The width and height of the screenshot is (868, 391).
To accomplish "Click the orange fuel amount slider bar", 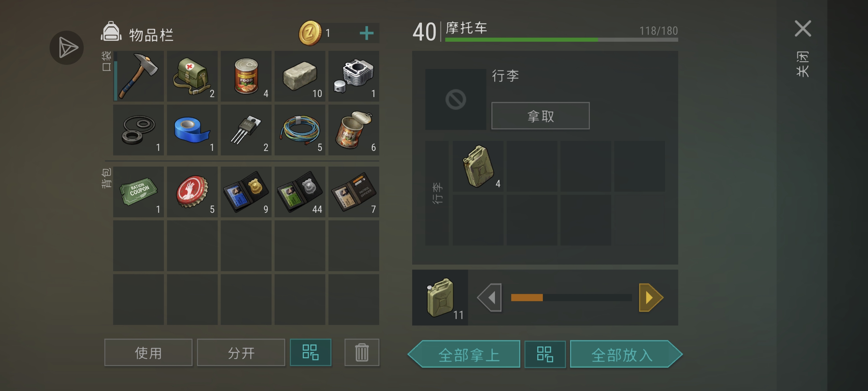I will pos(571,297).
